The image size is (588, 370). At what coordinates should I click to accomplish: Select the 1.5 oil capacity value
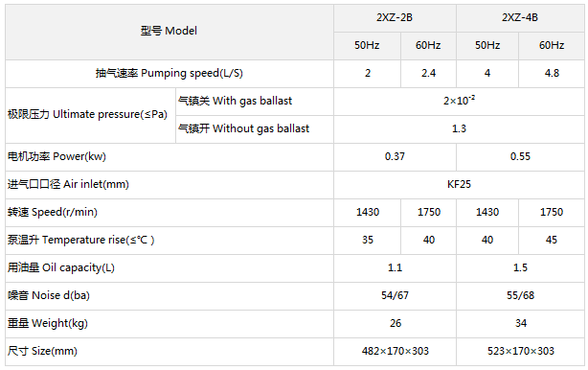point(520,268)
